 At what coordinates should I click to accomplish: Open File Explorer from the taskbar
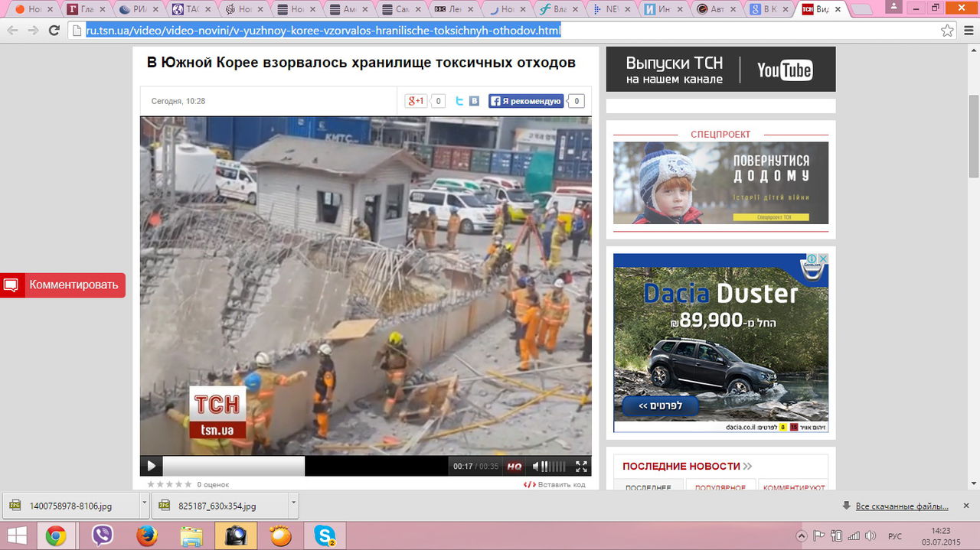coord(191,535)
